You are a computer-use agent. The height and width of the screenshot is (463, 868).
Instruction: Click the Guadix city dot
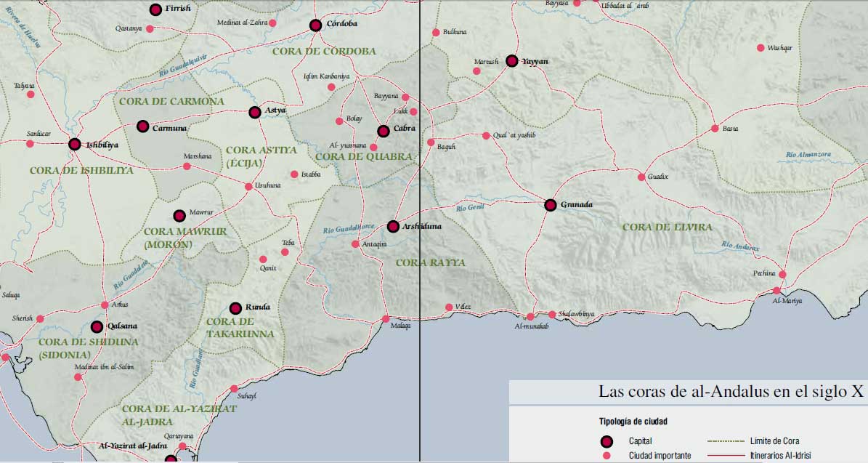tap(641, 177)
